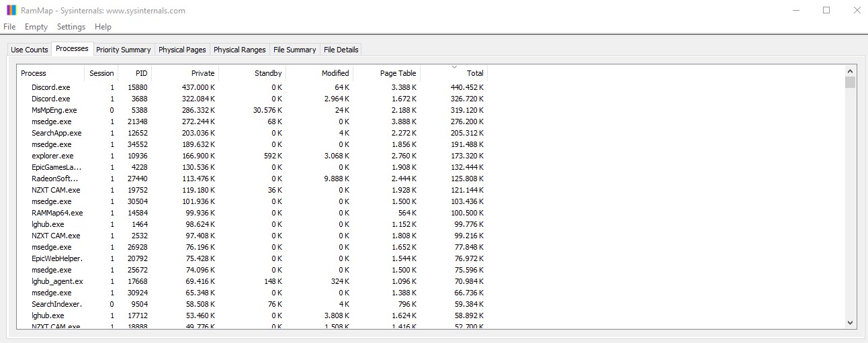This screenshot has width=868, height=343.
Task: Click the Modified value 9.888 K
Action: point(336,179)
